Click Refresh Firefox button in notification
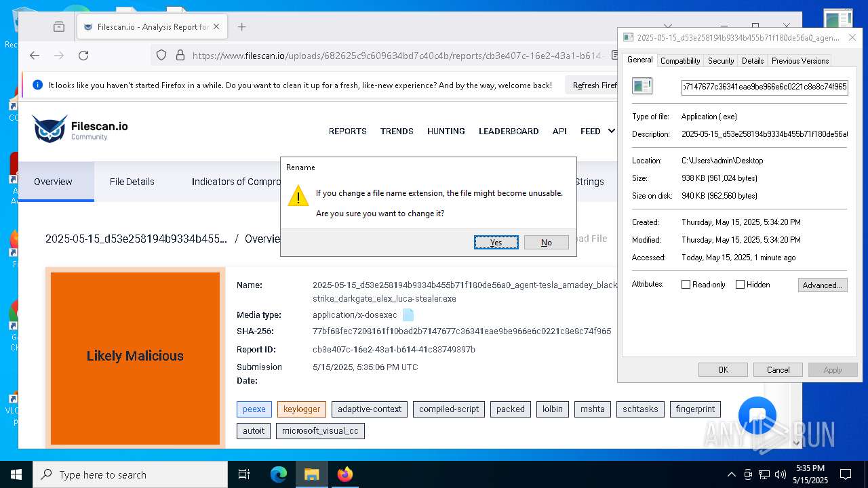The image size is (868, 488). pos(593,85)
